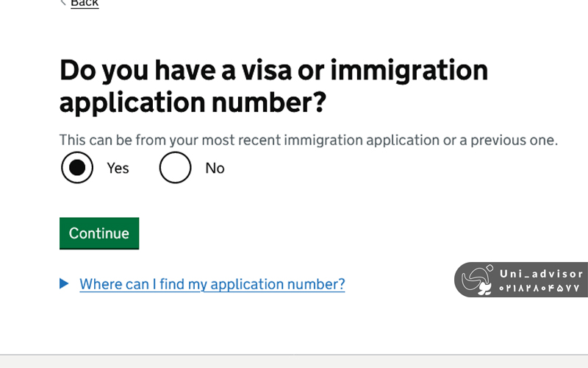Viewport: 588px width, 368px height.
Task: Click "application number?" in the heading
Action: pyautogui.click(x=193, y=102)
